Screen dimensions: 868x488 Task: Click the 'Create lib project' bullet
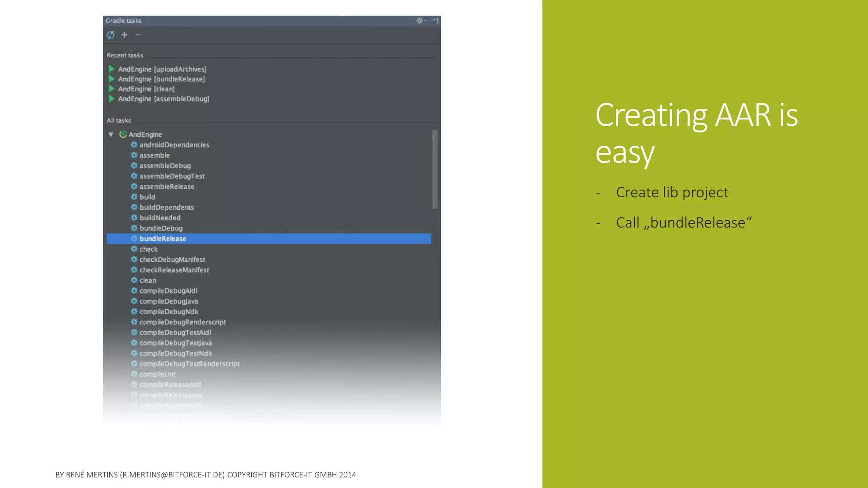click(x=672, y=192)
